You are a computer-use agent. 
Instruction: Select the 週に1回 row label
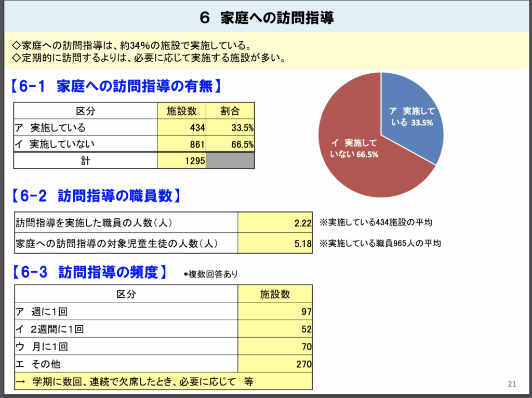pyautogui.click(x=49, y=312)
